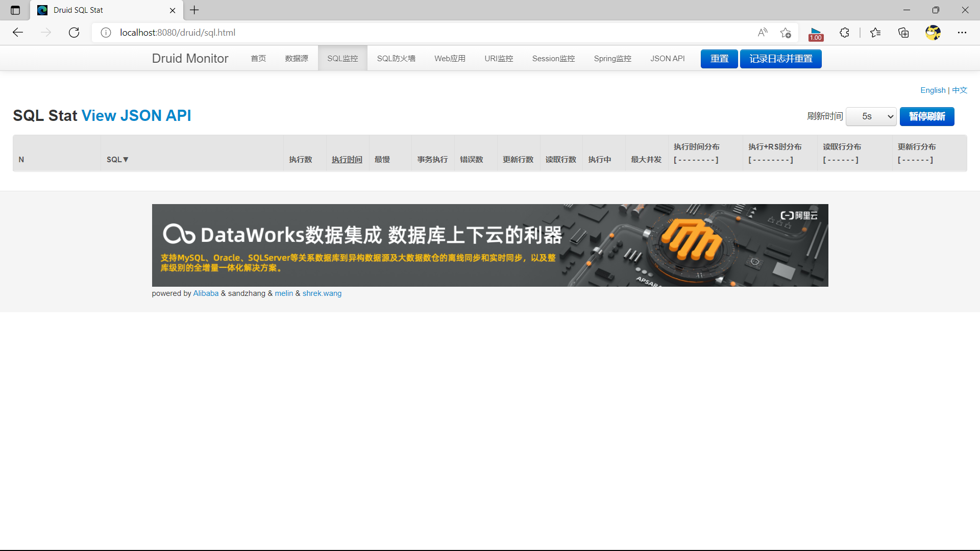Image resolution: width=980 pixels, height=551 pixels.
Task: Restore down the browser window
Action: tap(936, 10)
